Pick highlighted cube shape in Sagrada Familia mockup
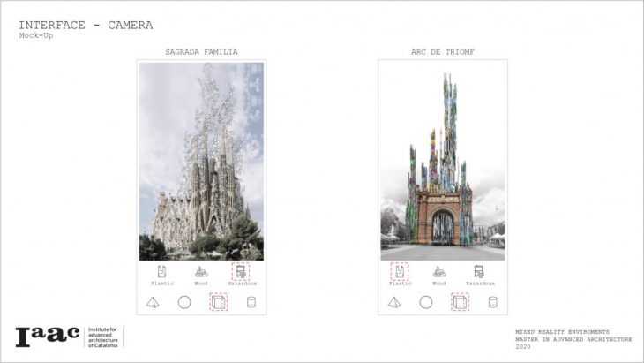Image resolution: width=644 pixels, height=363 pixels. [x=218, y=302]
